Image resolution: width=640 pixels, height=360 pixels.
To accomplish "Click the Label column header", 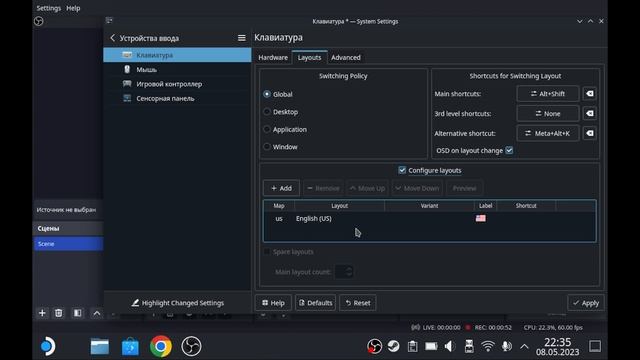I will 485,206.
